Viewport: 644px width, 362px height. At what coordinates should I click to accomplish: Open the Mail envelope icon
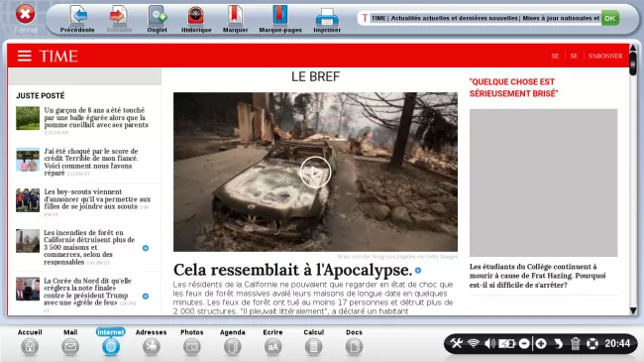70,347
